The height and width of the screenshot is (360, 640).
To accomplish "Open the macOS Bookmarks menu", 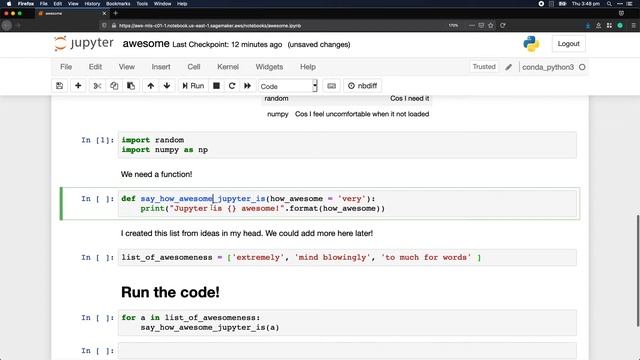I will [118, 4].
